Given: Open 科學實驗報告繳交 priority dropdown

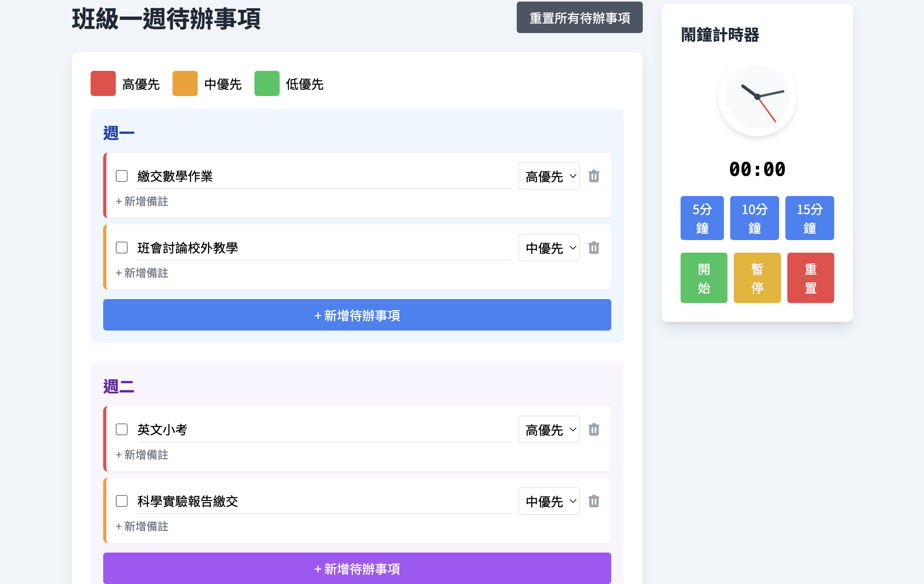Looking at the screenshot, I should pos(549,501).
